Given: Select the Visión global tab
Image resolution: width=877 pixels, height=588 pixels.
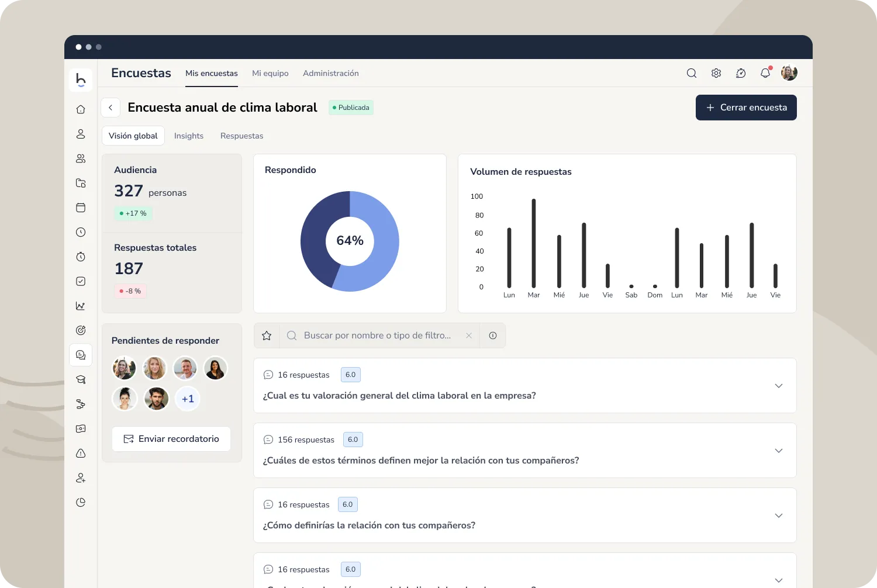Looking at the screenshot, I should [x=133, y=136].
